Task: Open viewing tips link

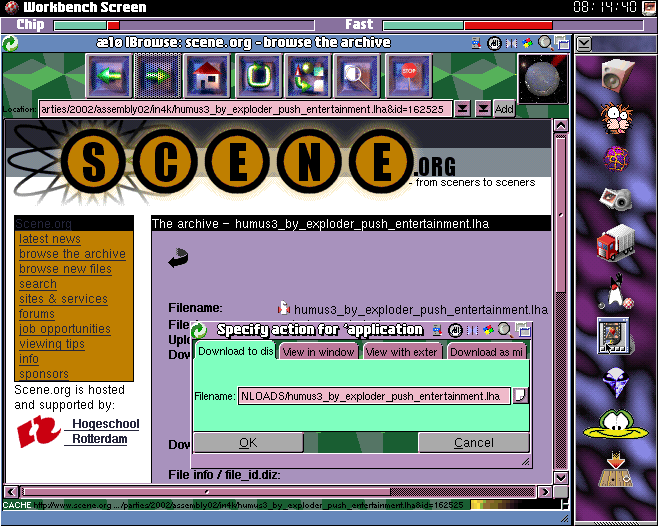Action: (x=52, y=344)
